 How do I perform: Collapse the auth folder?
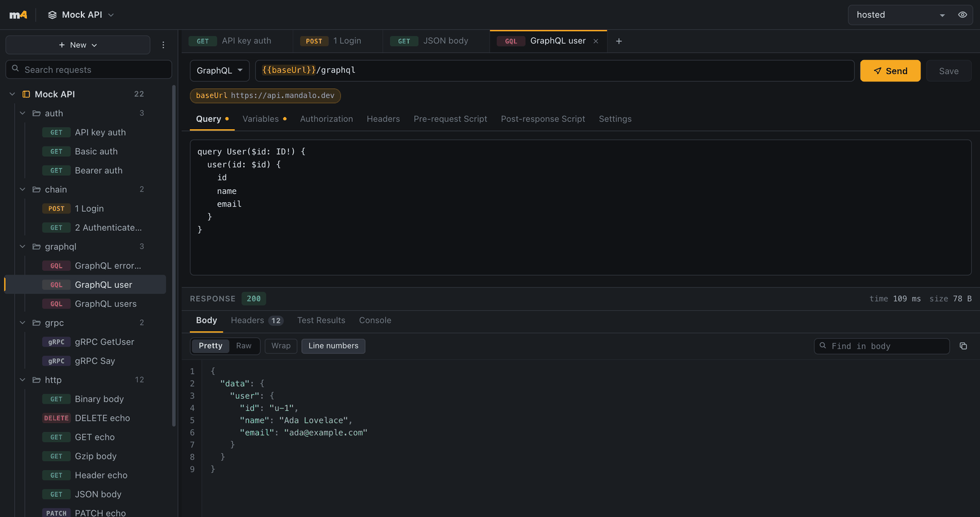pos(23,113)
